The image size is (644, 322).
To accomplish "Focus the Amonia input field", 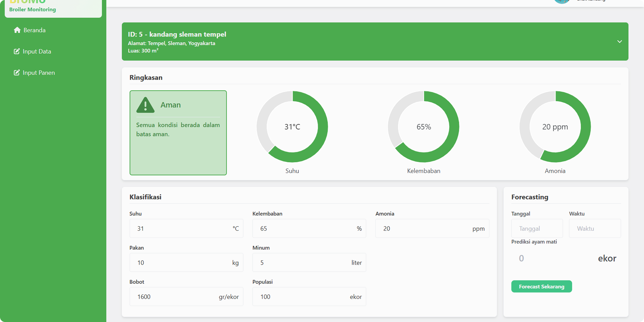I will (432, 228).
